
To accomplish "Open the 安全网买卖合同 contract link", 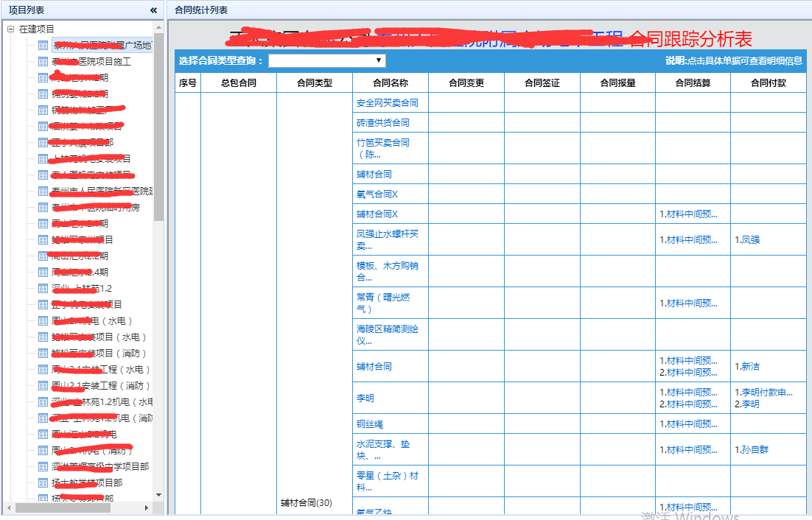I will [x=388, y=103].
